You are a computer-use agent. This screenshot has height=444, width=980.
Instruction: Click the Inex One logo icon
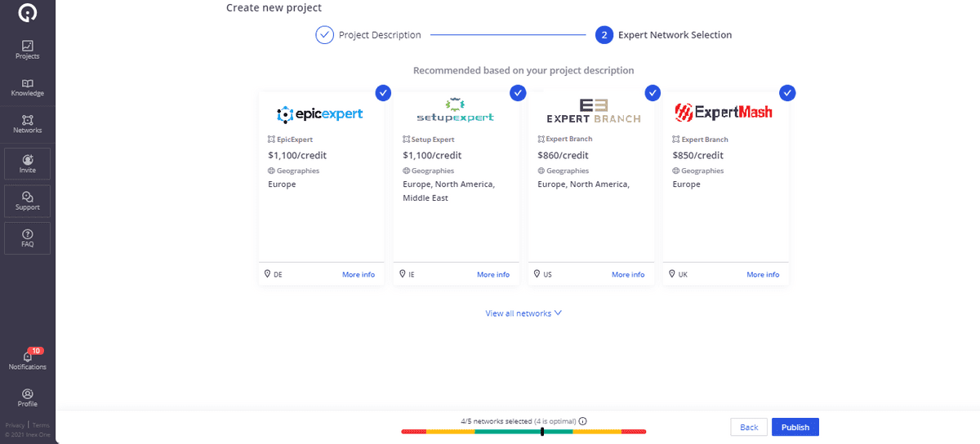(x=28, y=12)
